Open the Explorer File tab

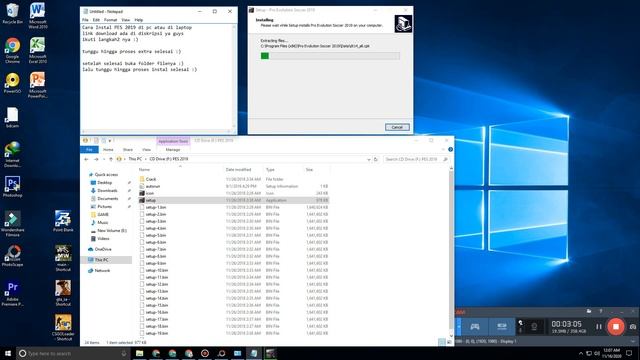pyautogui.click(x=89, y=149)
